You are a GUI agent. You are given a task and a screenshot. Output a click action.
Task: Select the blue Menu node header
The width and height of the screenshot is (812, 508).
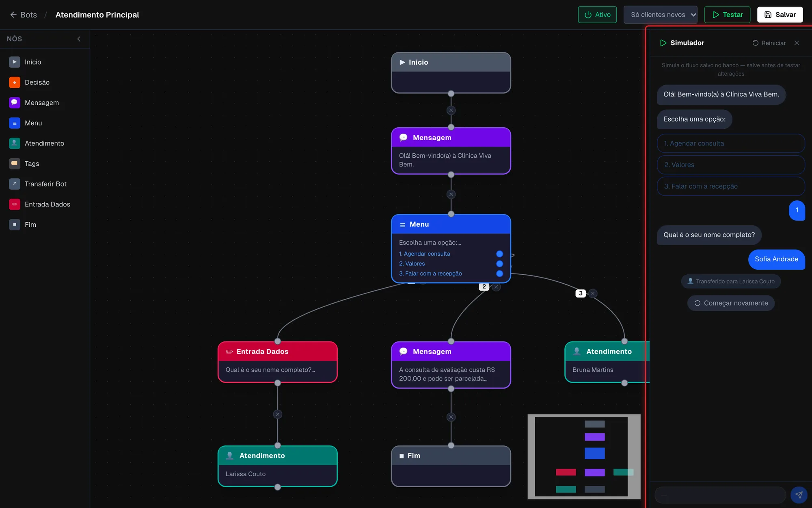pos(451,224)
